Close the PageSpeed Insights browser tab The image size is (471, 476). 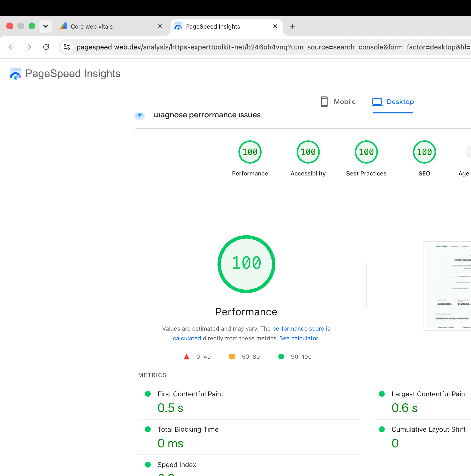275,26
